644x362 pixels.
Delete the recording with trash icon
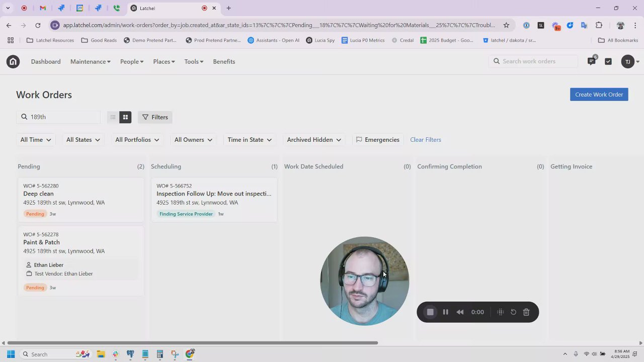coord(526,312)
